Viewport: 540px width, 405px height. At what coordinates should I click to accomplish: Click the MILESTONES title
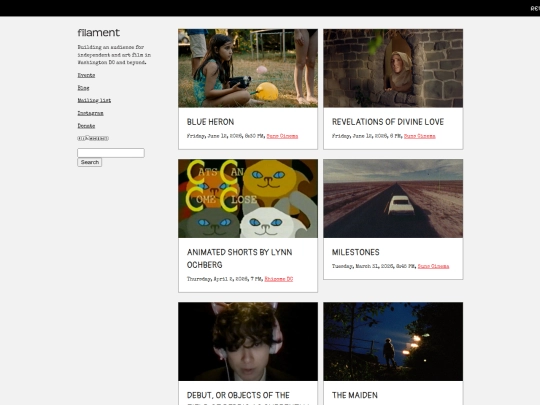[356, 252]
